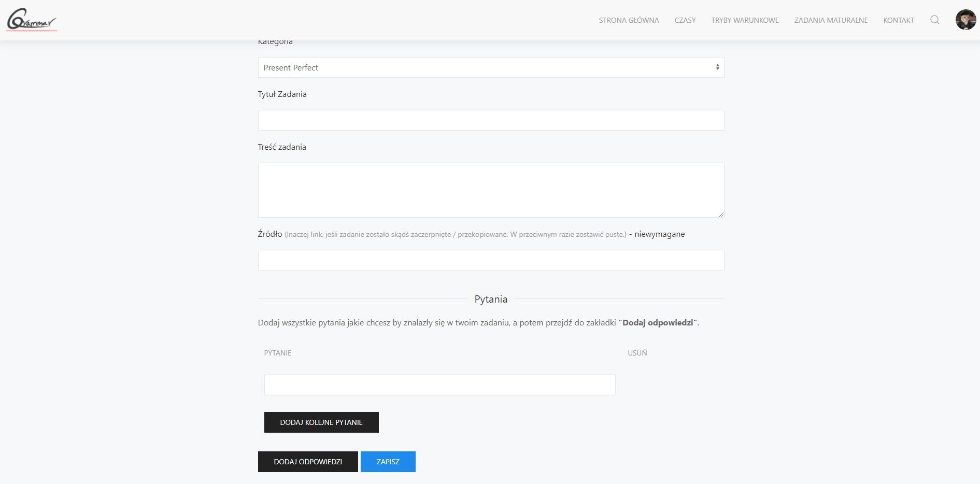Go to Strona Główna
Image resolution: width=980 pixels, height=484 pixels.
tap(629, 20)
